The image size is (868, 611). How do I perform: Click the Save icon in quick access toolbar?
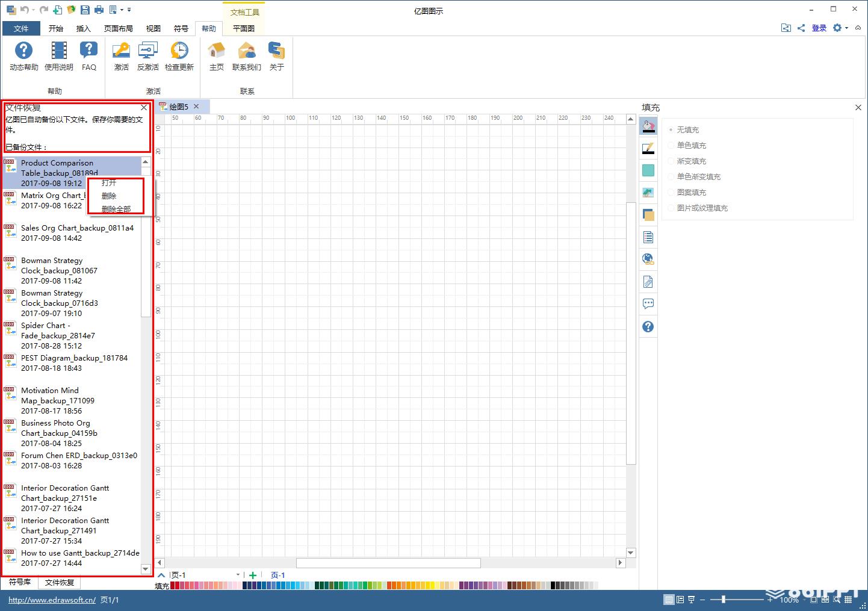(85, 10)
